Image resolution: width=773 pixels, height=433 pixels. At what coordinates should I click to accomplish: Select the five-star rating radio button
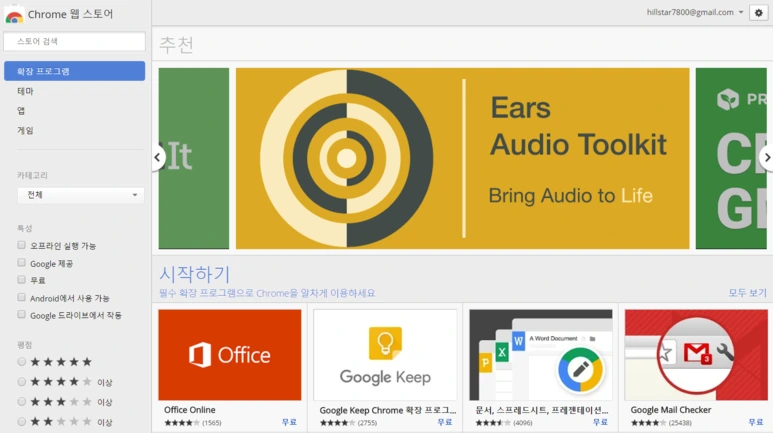click(22, 361)
